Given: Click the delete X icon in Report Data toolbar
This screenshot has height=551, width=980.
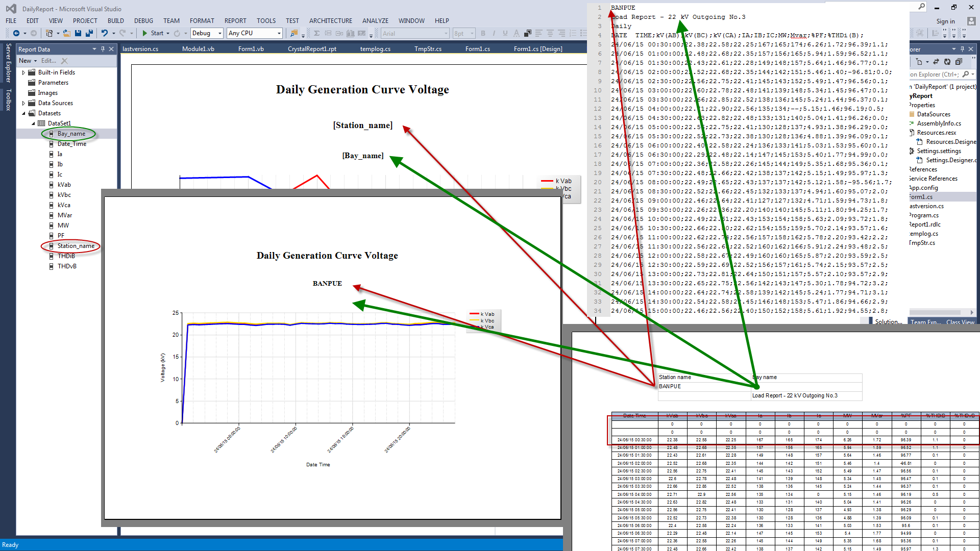Looking at the screenshot, I should pyautogui.click(x=64, y=61).
